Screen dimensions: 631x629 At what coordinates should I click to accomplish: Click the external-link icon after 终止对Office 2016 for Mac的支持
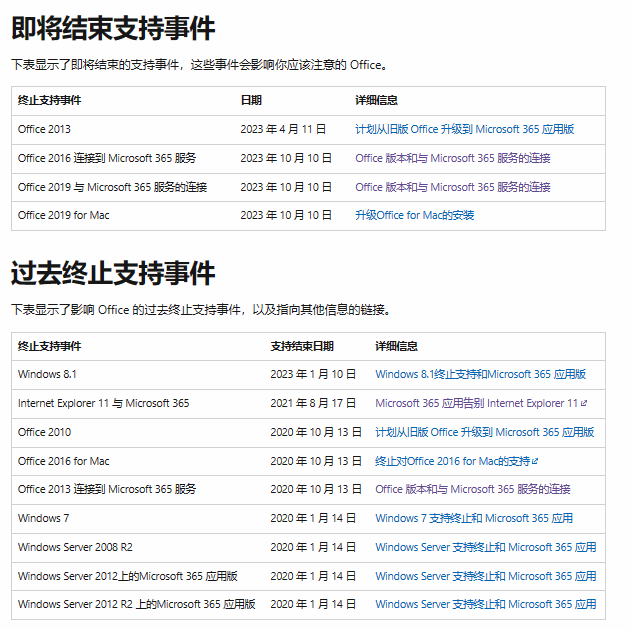(x=536, y=462)
